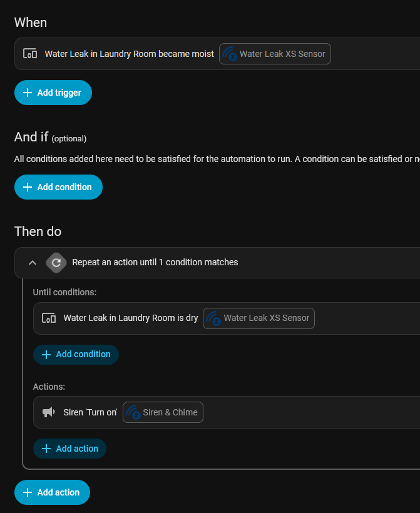420x513 pixels.
Task: Open the 'Water Leak in Laundry Room is dry' condition
Action: pos(131,318)
